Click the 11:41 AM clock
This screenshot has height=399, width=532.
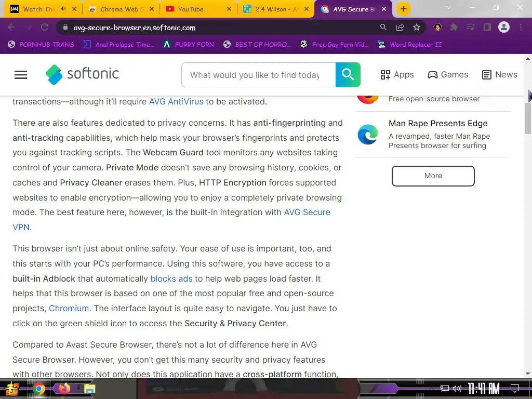[x=484, y=389]
